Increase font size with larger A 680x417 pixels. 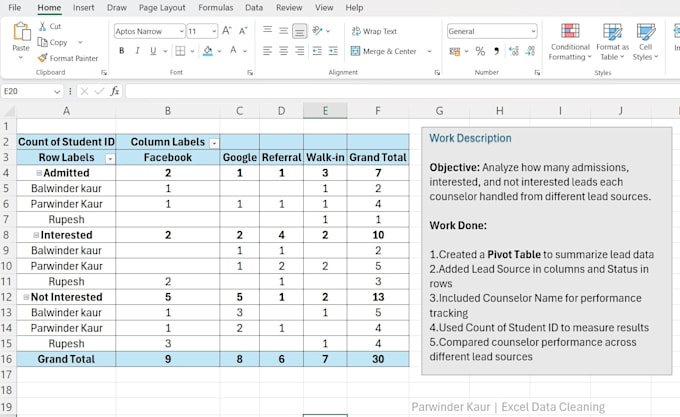227,31
